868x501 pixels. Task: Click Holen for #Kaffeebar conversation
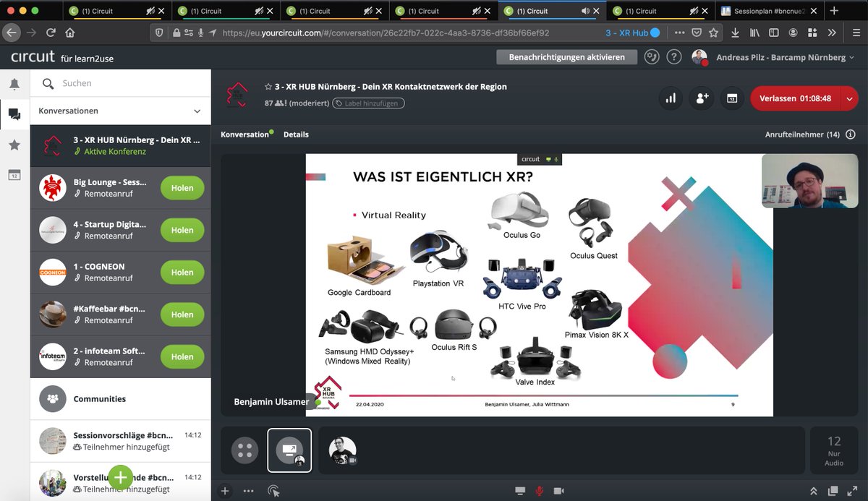pos(182,314)
